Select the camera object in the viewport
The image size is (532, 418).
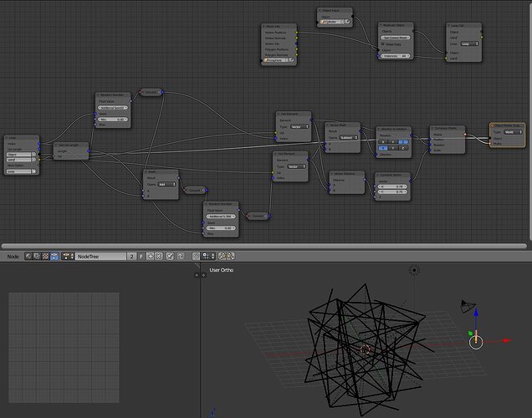coord(468,306)
